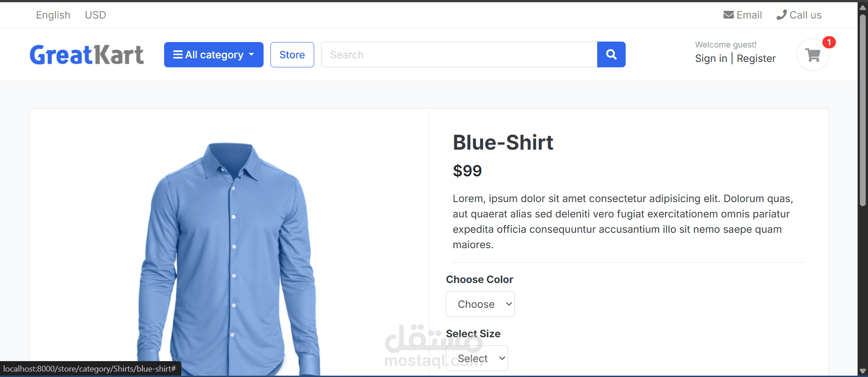Viewport: 868px width, 377px height.
Task: Click the GreatKart logo
Action: 87,55
